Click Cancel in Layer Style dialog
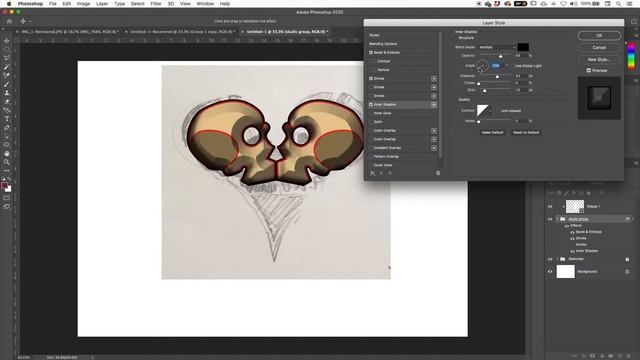640x360 pixels. pyautogui.click(x=599, y=47)
